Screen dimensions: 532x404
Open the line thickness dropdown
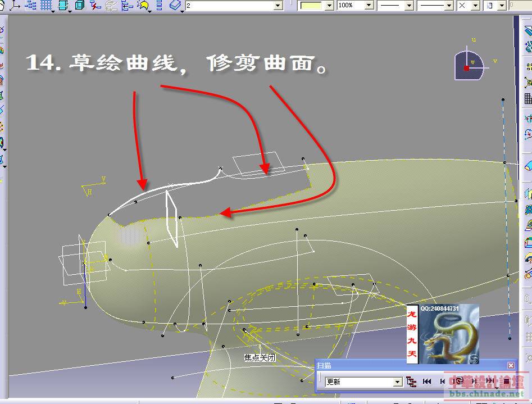pos(409,6)
